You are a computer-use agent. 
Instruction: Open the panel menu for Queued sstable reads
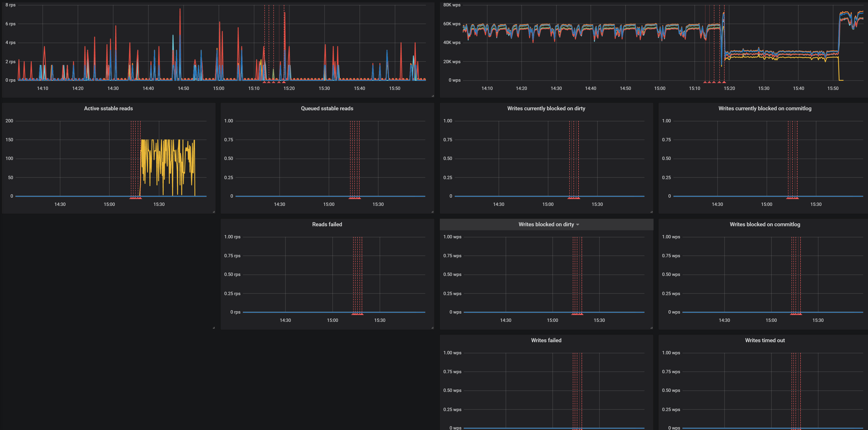coord(327,108)
